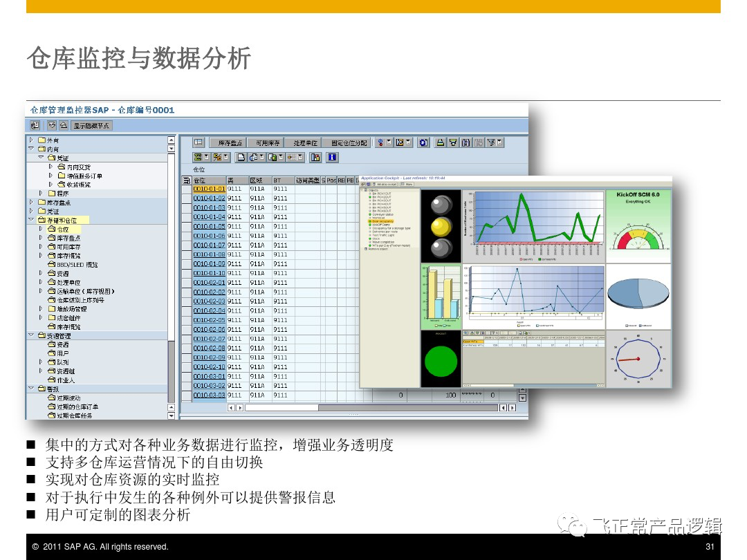Collapse the 存储和仓位 tree node
Screen dimensions: 747x560
click(31, 220)
